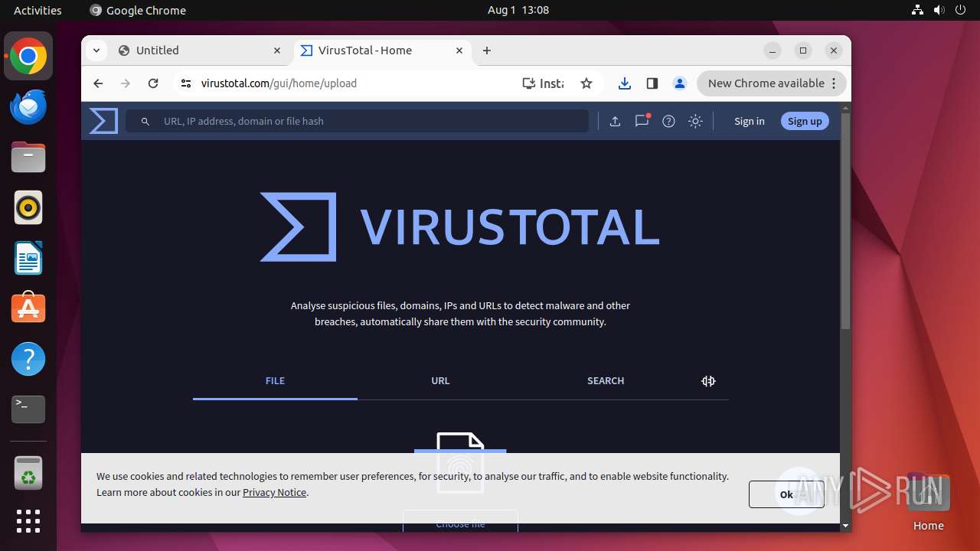Open the site information icon in the address bar

click(x=185, y=83)
